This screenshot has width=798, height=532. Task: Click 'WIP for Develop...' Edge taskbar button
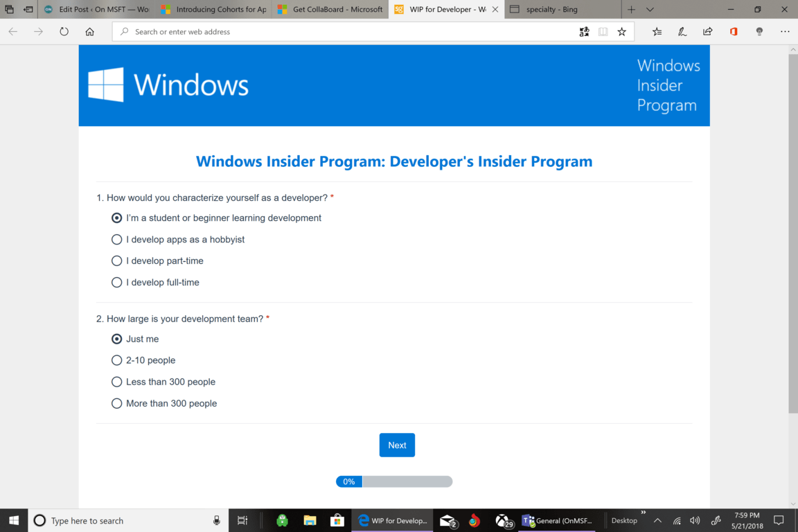[392, 520]
